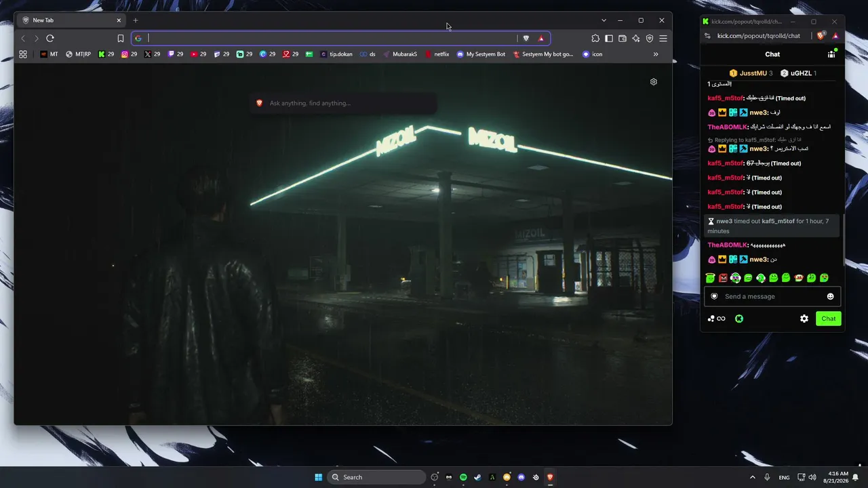Image resolution: width=868 pixels, height=488 pixels.
Task: Open the ds bookmark
Action: tap(368, 54)
